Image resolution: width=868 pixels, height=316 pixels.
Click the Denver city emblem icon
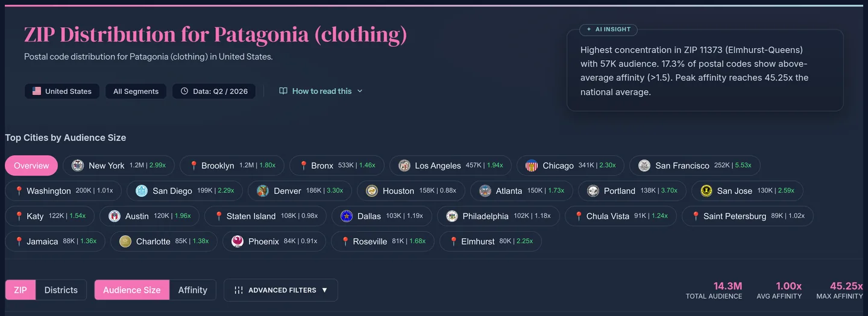(263, 191)
